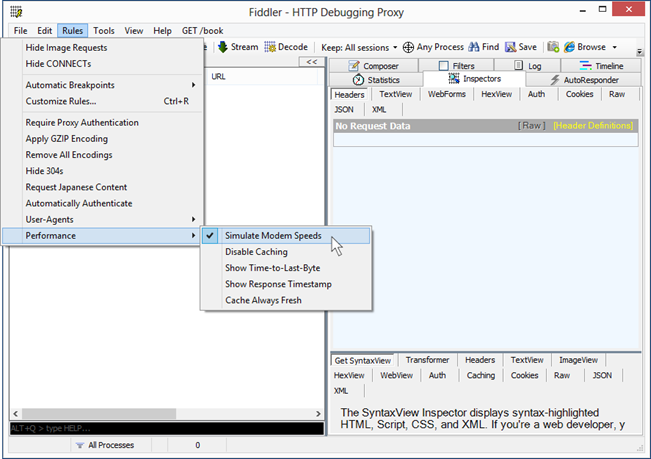This screenshot has width=651, height=459.
Task: Expand Automatic Breakpoints submenu
Action: click(x=103, y=85)
